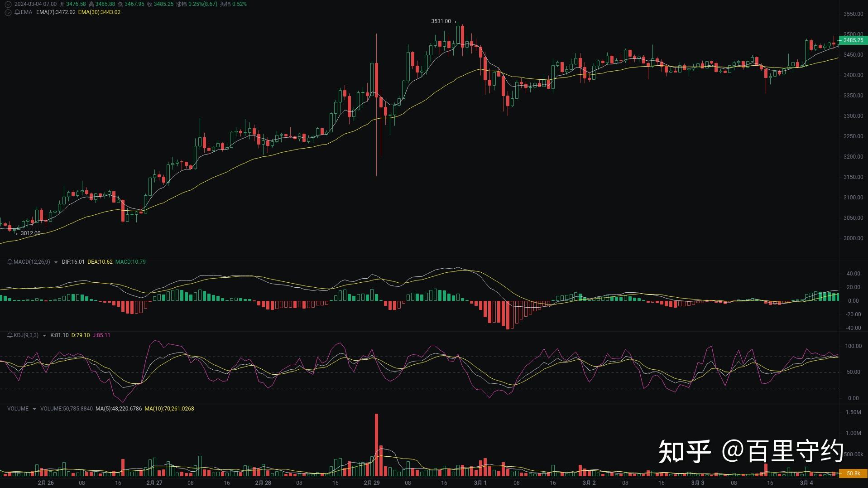The height and width of the screenshot is (488, 868).
Task: Click the 3月 1 date label
Action: coord(480,483)
